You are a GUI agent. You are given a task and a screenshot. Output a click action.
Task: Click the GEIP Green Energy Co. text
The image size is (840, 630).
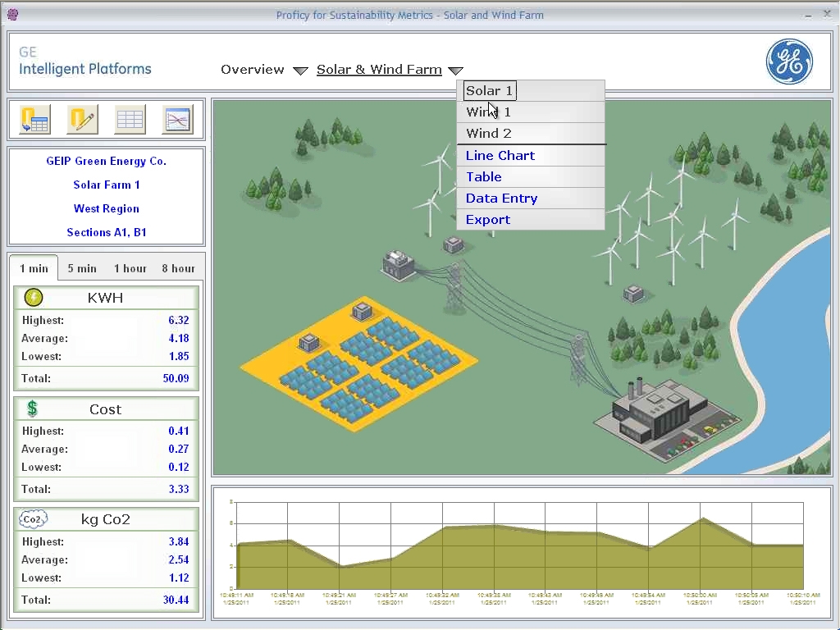(106, 162)
